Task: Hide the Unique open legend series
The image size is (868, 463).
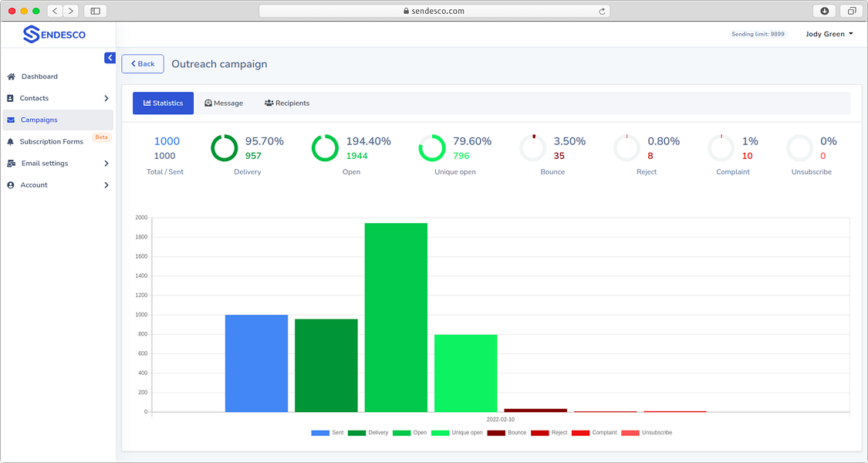Action: pyautogui.click(x=458, y=433)
